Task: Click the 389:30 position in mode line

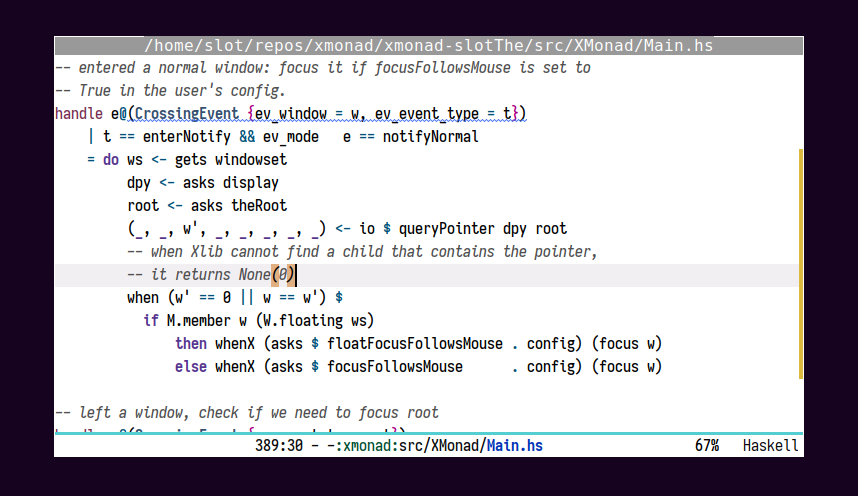Action: pyautogui.click(x=279, y=446)
